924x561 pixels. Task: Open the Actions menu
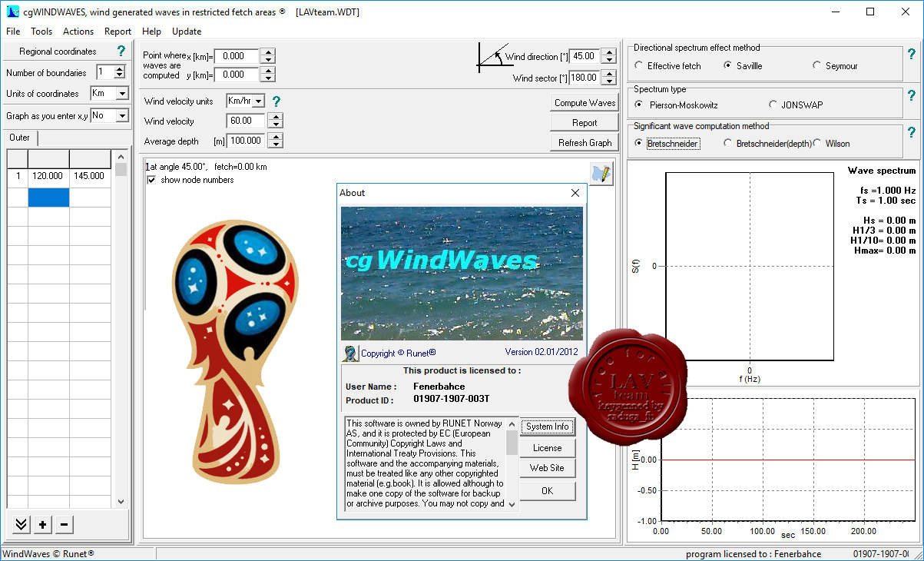point(78,32)
